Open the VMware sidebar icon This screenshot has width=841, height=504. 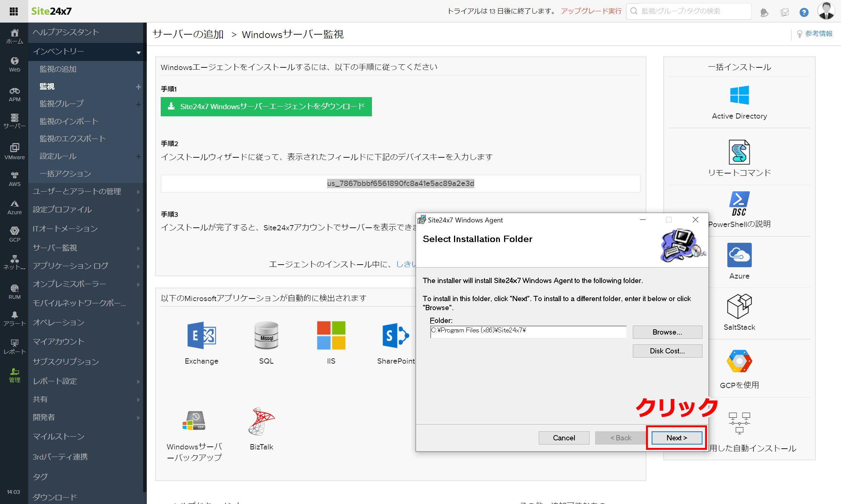(x=14, y=151)
